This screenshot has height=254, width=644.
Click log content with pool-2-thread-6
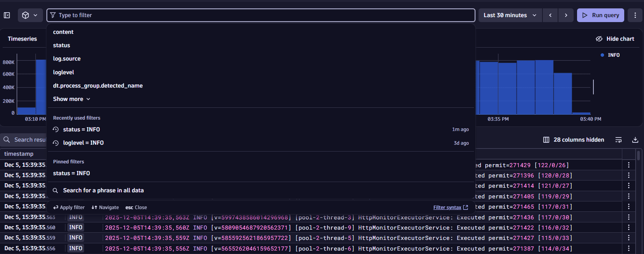[x=339, y=248]
